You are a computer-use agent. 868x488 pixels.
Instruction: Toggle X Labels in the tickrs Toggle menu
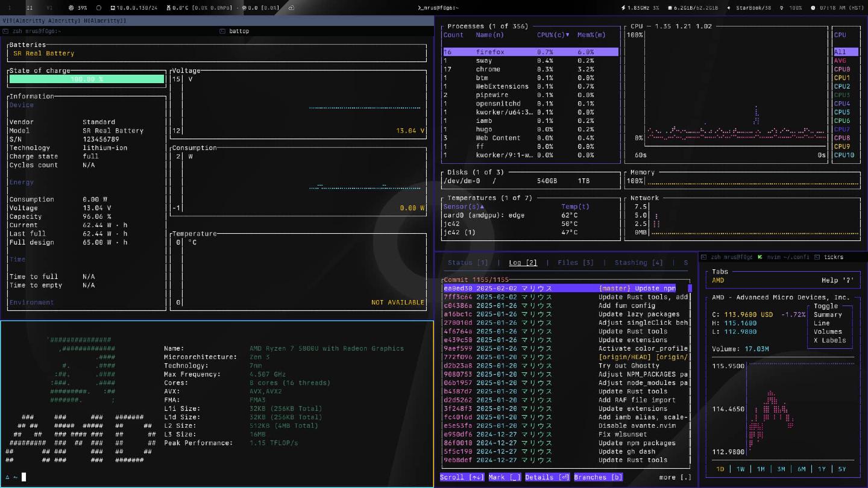click(830, 340)
